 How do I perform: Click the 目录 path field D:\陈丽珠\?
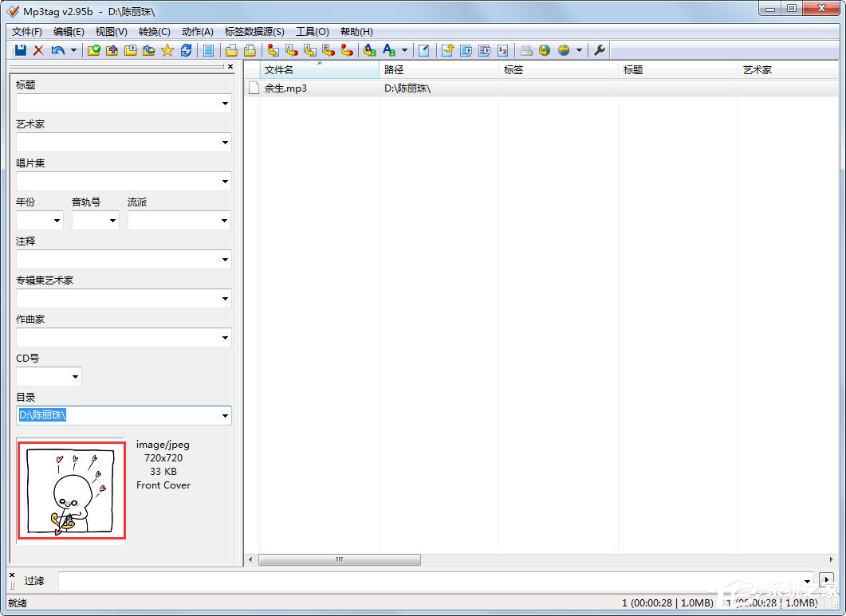pos(124,415)
